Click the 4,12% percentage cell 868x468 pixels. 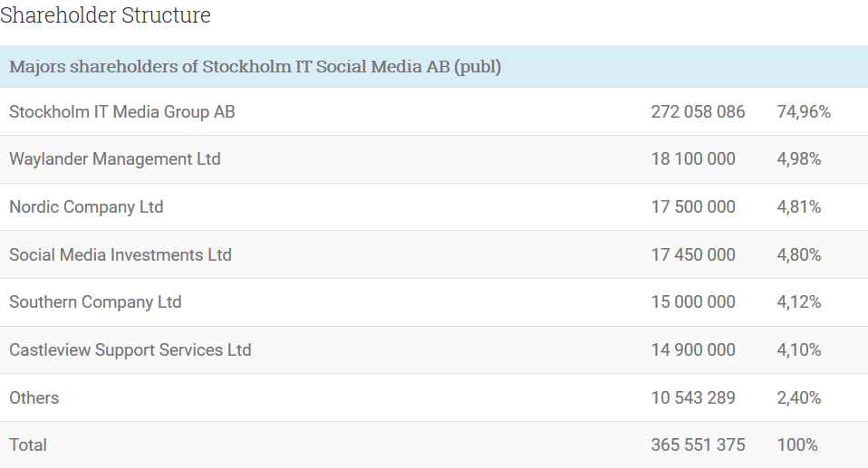coord(799,302)
